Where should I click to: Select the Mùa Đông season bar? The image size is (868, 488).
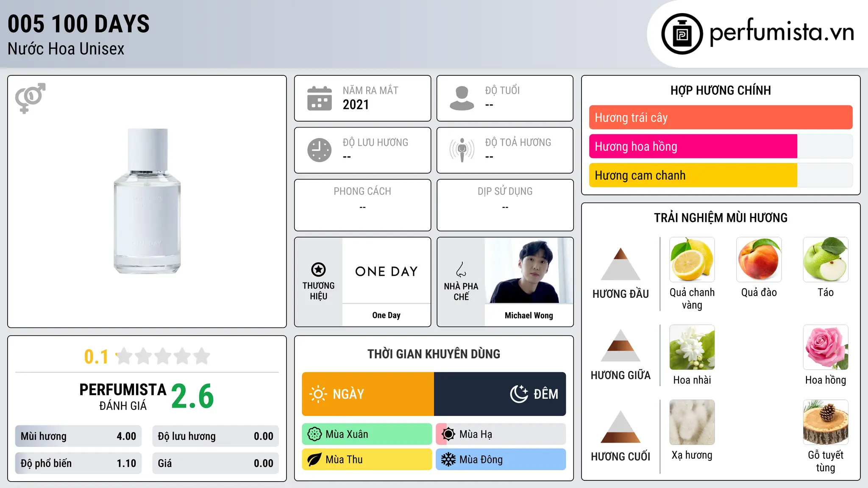(501, 460)
